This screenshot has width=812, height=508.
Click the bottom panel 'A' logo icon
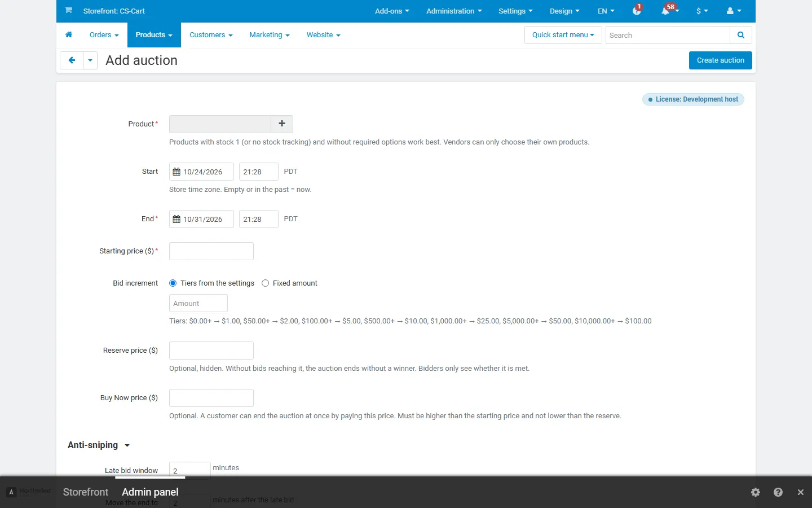coord(11,492)
